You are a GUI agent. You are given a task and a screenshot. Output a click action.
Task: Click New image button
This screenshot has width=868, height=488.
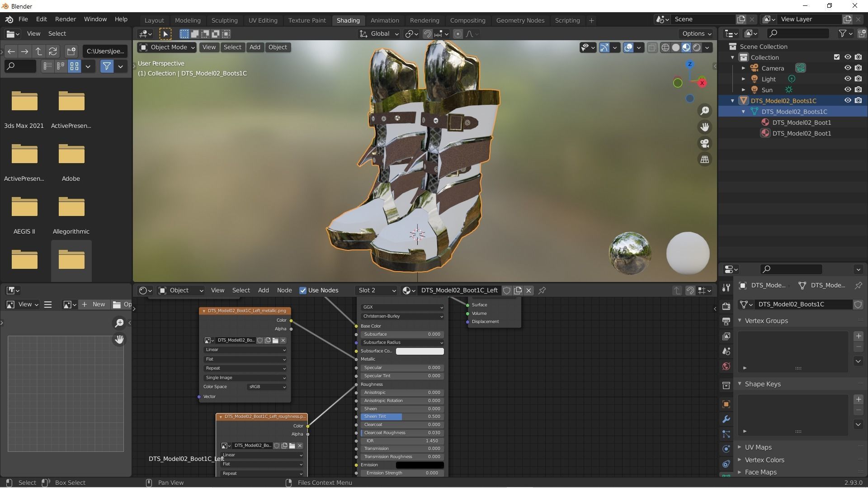tap(94, 305)
